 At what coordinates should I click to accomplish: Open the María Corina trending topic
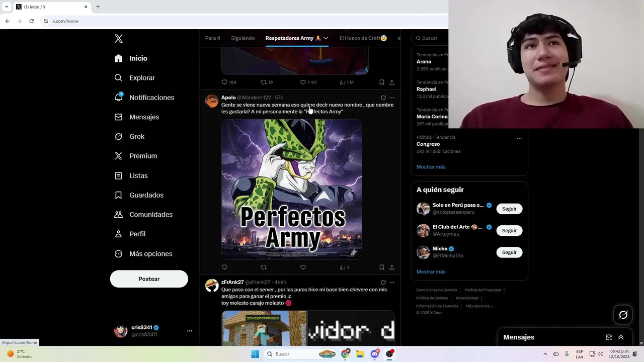point(432,117)
